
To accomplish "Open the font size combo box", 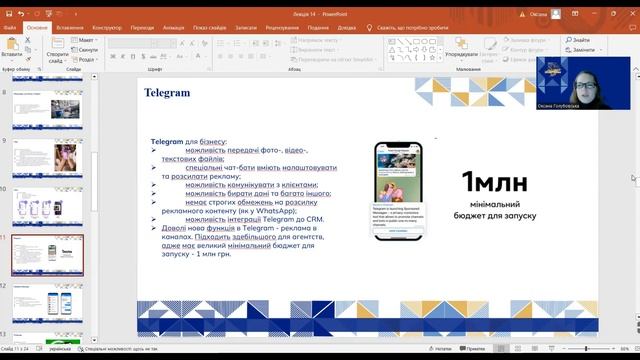I will click(x=167, y=43).
